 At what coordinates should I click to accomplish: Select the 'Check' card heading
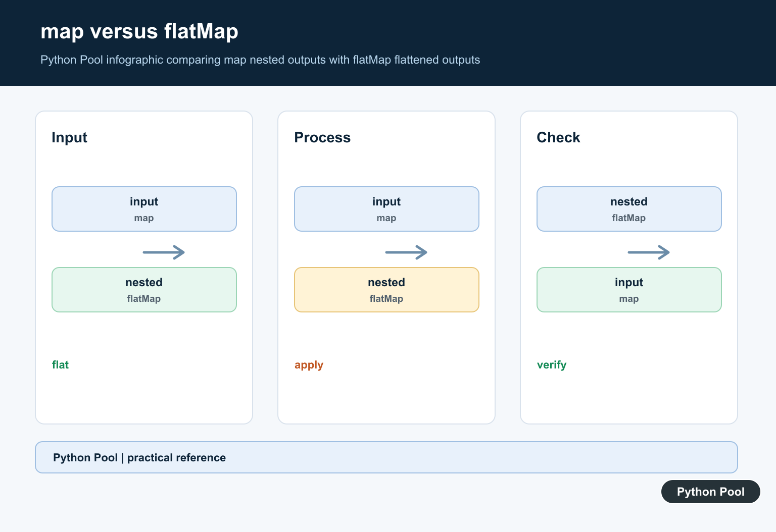point(558,137)
